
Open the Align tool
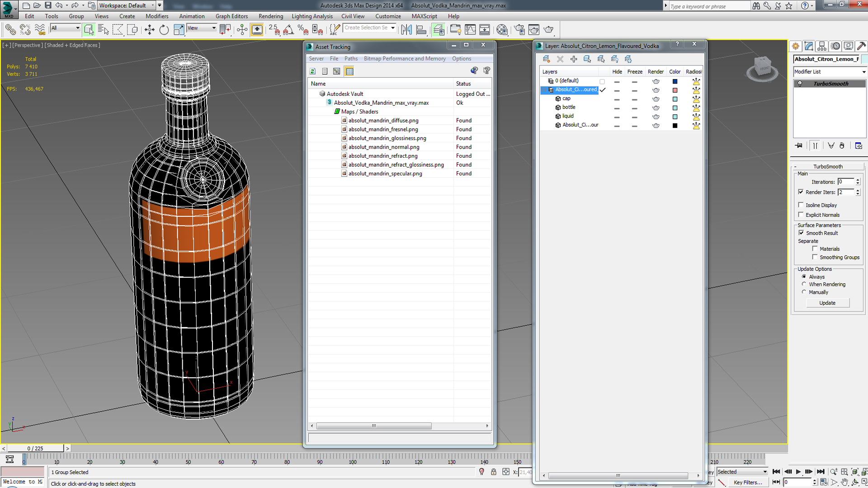421,30
